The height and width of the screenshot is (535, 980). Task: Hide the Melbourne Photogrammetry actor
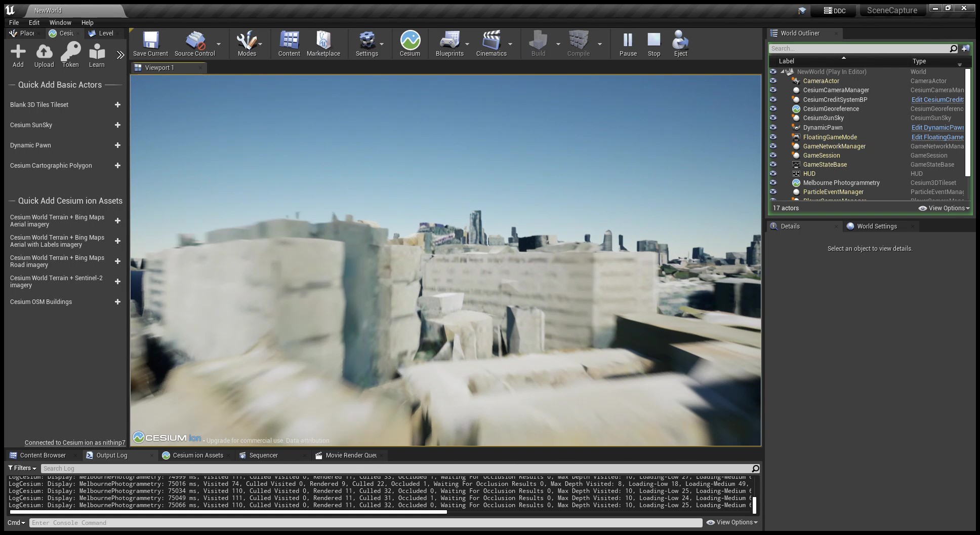coord(773,183)
